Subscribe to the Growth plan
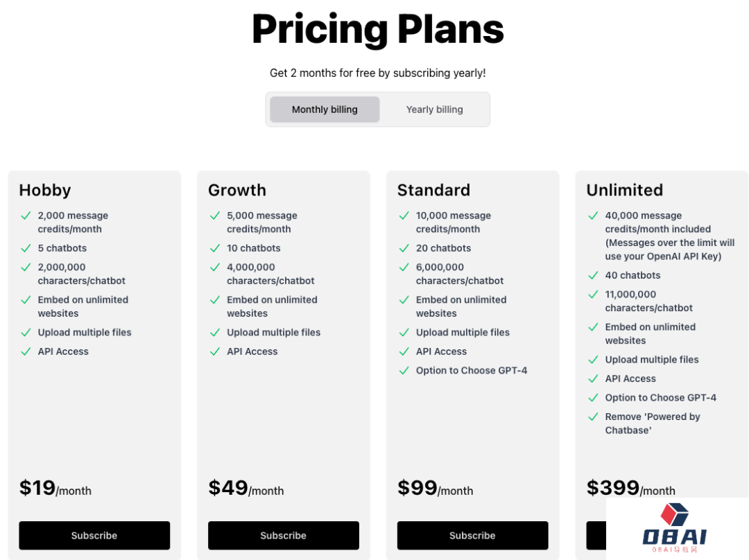 (x=284, y=536)
